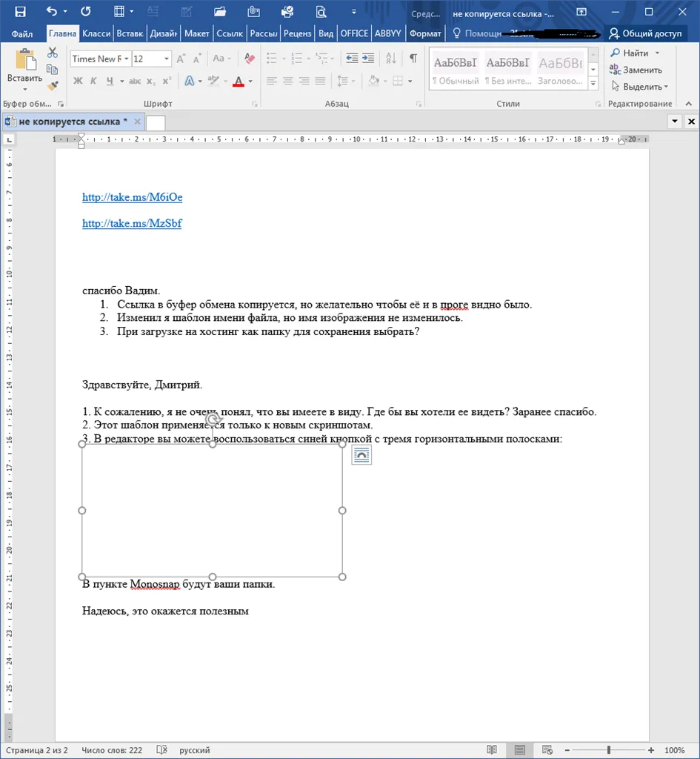Viewport: 700px width, 759px height.
Task: Open the link http://take.ms/M6iOe
Action: [x=132, y=197]
